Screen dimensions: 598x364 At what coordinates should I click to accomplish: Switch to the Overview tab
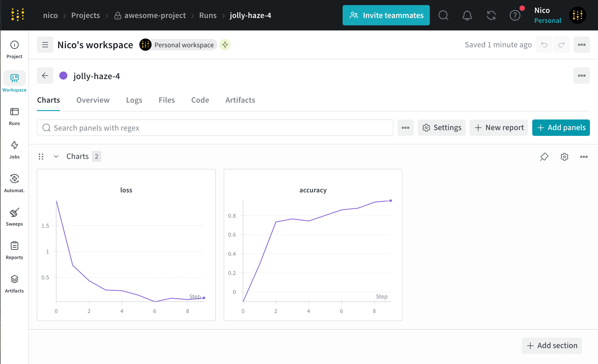[x=93, y=100]
